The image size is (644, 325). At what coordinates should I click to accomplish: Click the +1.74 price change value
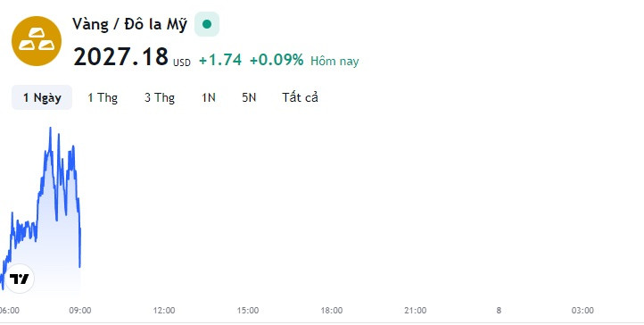(220, 60)
